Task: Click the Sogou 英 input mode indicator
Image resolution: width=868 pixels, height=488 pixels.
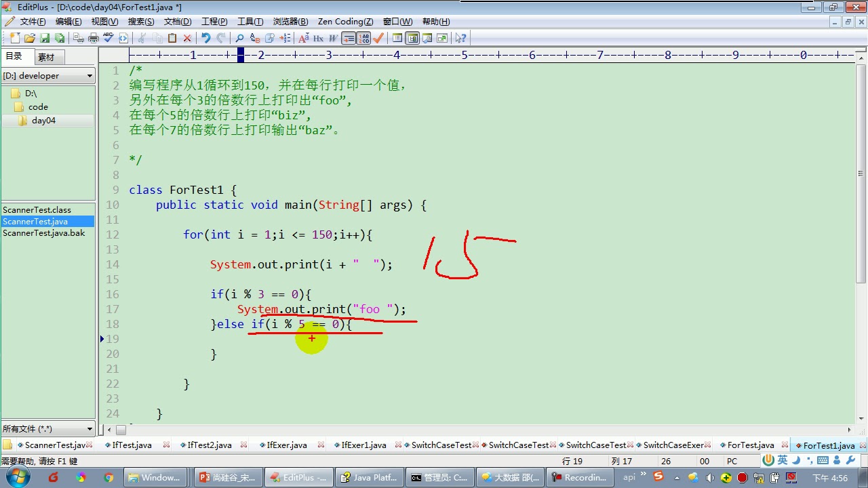Action: tap(783, 460)
